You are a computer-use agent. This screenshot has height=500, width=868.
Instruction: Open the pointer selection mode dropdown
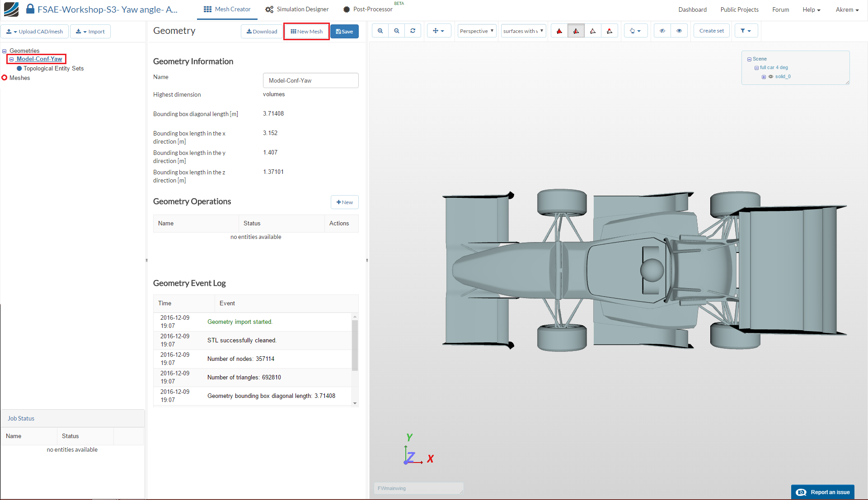pos(635,31)
